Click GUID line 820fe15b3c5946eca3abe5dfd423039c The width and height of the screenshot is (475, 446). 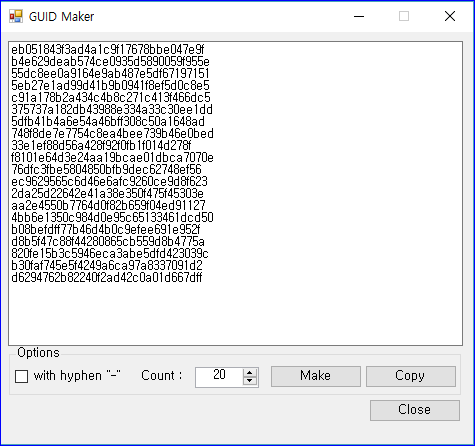pyautogui.click(x=110, y=254)
